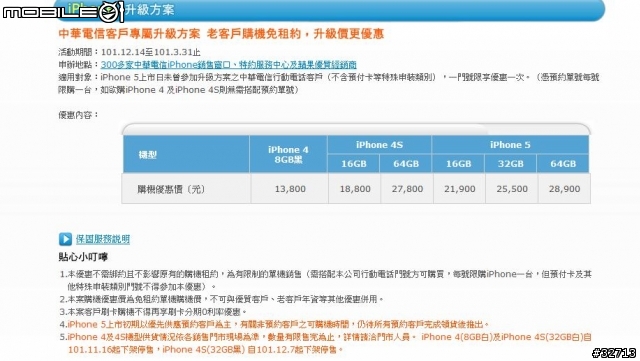Click the price 21,900 cell
Screen dimensions: 640x361
click(x=460, y=189)
